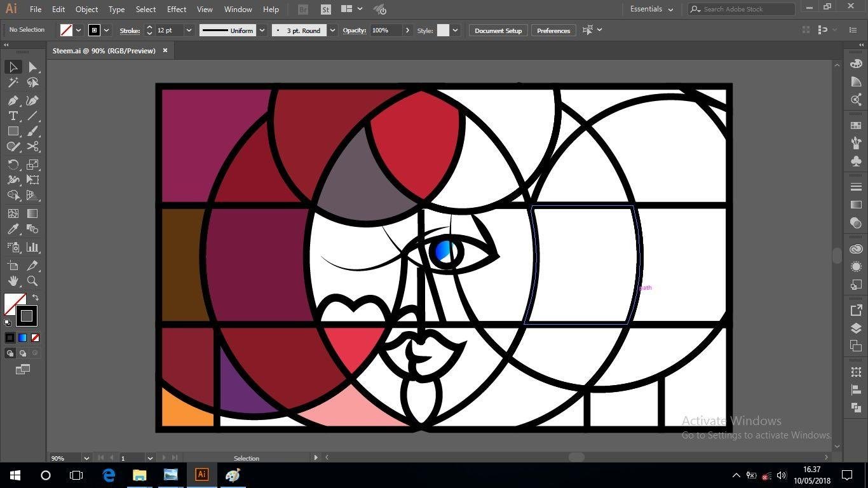Open the Color panel in right dock

(856, 64)
